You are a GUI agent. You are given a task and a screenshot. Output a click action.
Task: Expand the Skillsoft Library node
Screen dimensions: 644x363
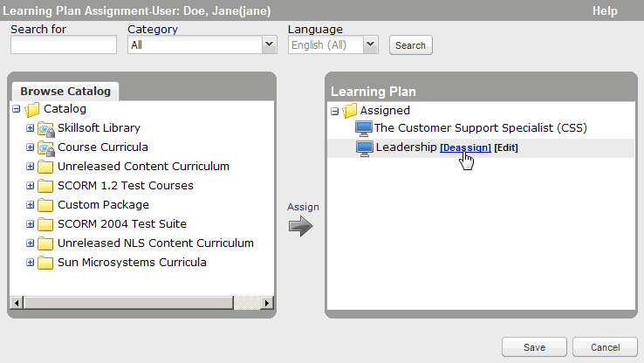[30, 128]
